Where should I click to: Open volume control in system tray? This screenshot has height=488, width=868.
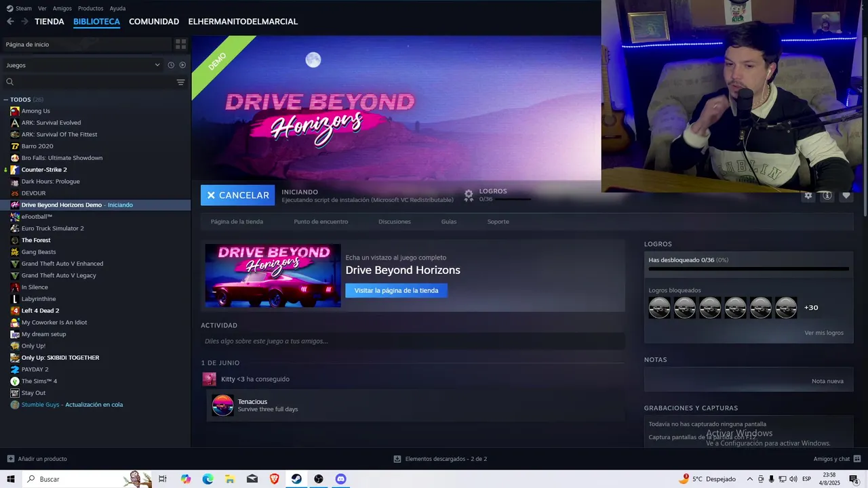[793, 479]
